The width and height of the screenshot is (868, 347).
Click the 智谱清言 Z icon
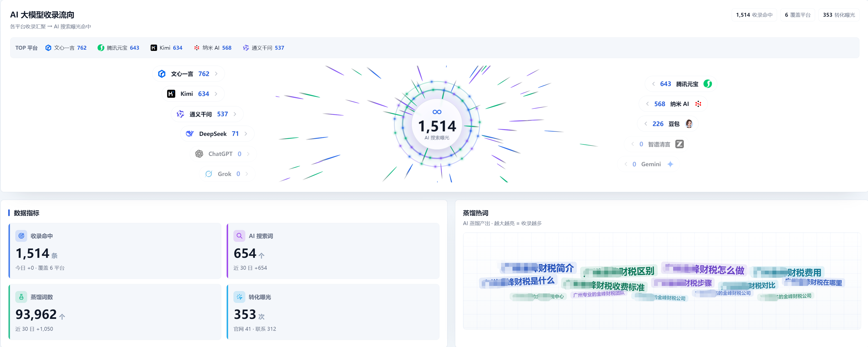680,144
